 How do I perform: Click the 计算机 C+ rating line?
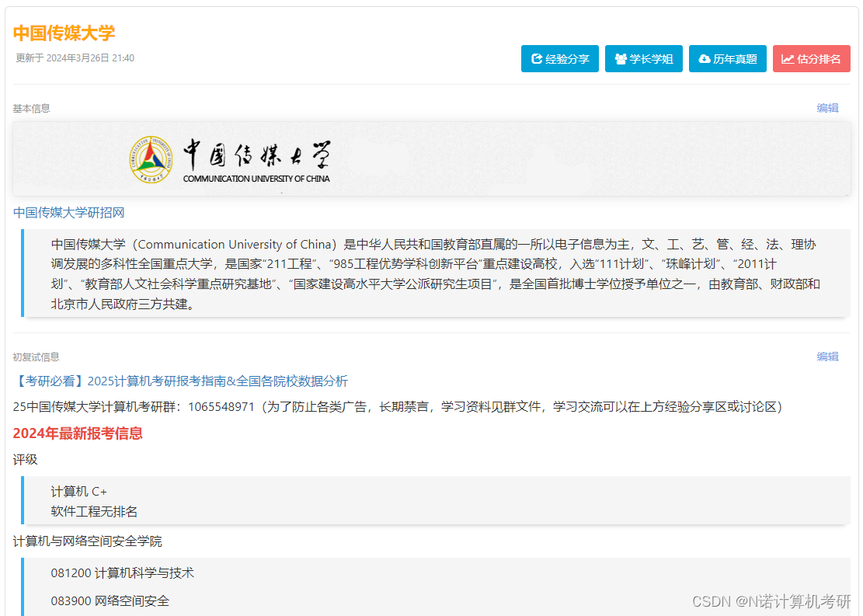pos(78,491)
